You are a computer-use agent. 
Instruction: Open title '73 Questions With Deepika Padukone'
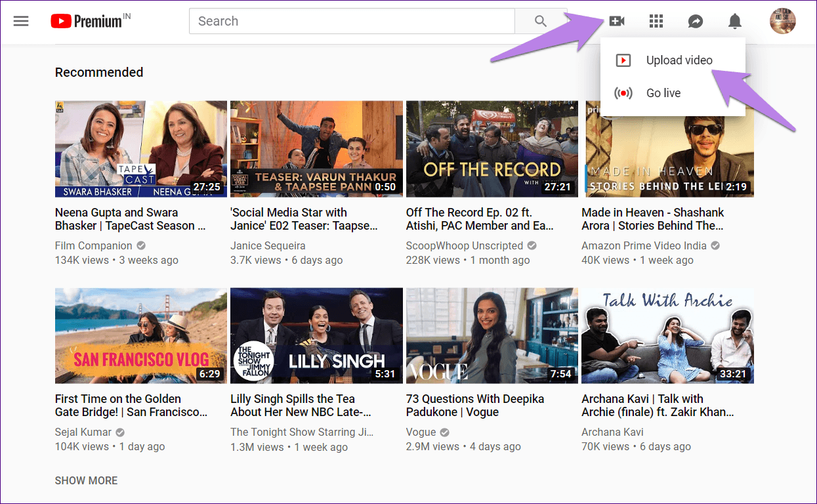pos(475,406)
